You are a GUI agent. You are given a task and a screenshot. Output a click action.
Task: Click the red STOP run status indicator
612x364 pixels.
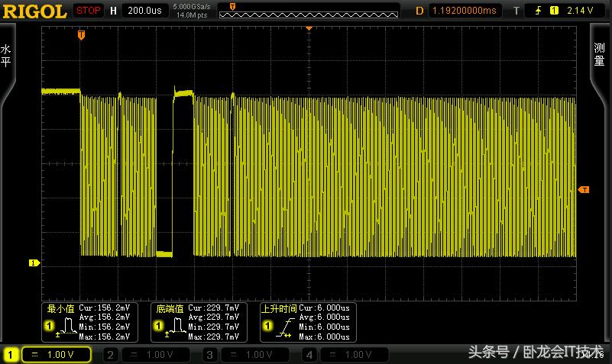point(89,11)
